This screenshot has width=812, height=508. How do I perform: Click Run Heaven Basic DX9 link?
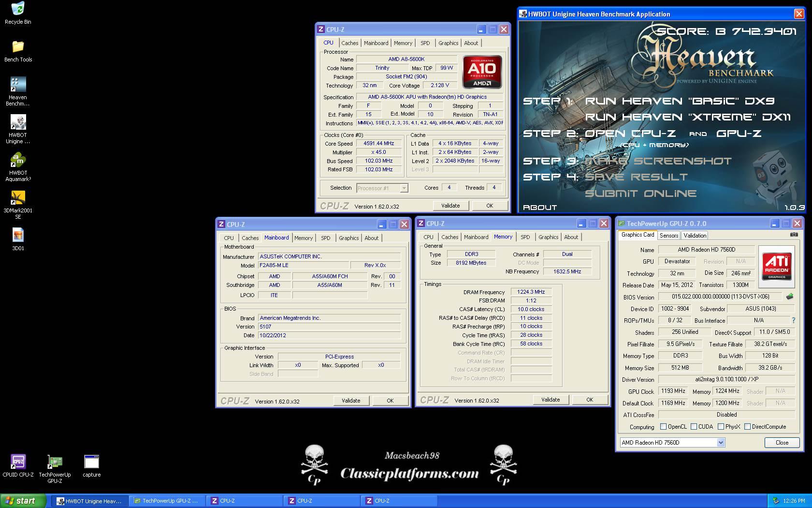[x=680, y=101]
